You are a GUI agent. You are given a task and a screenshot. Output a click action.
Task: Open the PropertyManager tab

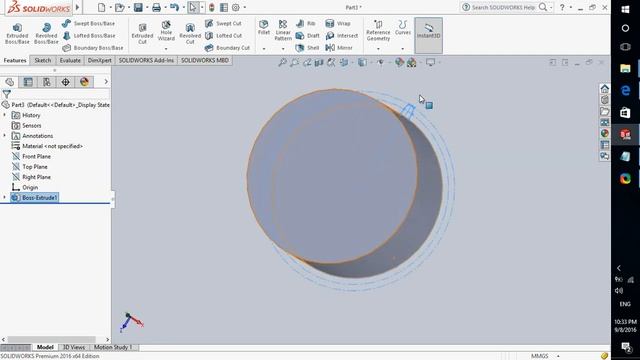click(28, 82)
